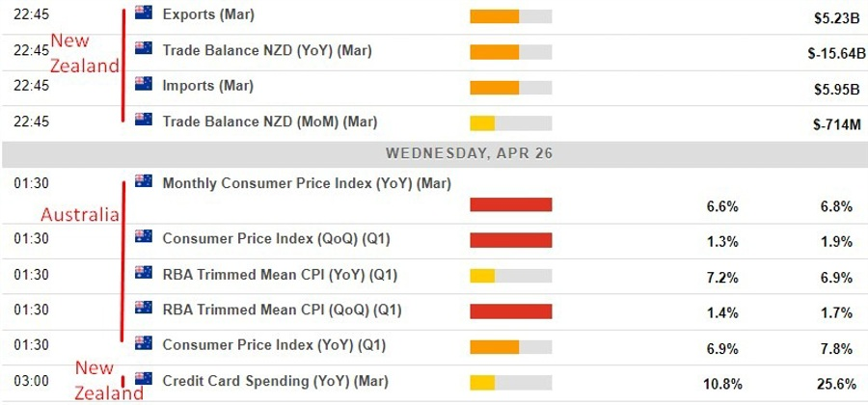868x405 pixels.
Task: Click the flag next to Consumer Price Index (QoQ)
Action: pos(144,237)
